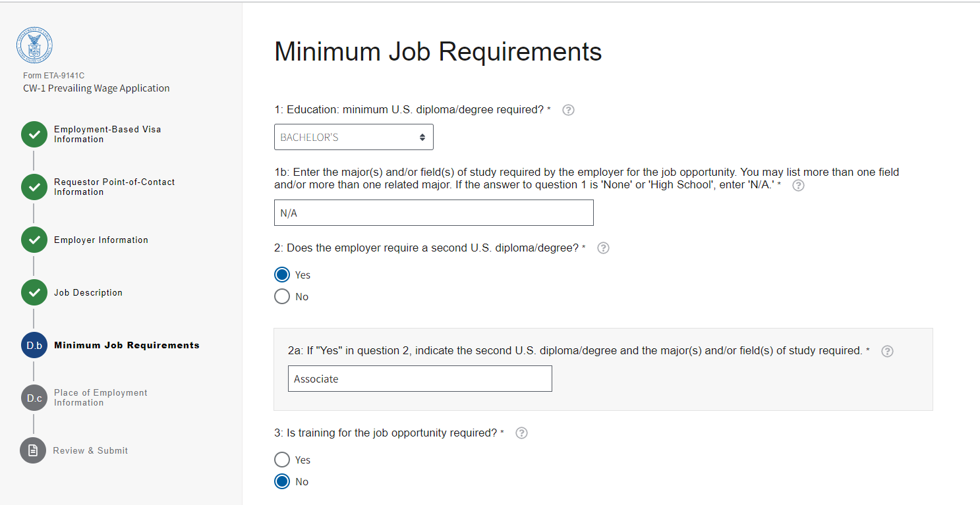Select Yes for second U.S. diploma requirement
This screenshot has width=980, height=505.
[x=282, y=275]
